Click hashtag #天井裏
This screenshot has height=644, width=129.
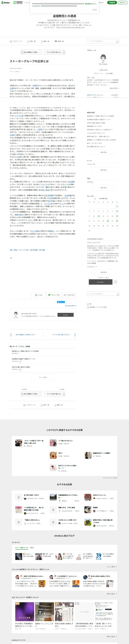(42, 250)
